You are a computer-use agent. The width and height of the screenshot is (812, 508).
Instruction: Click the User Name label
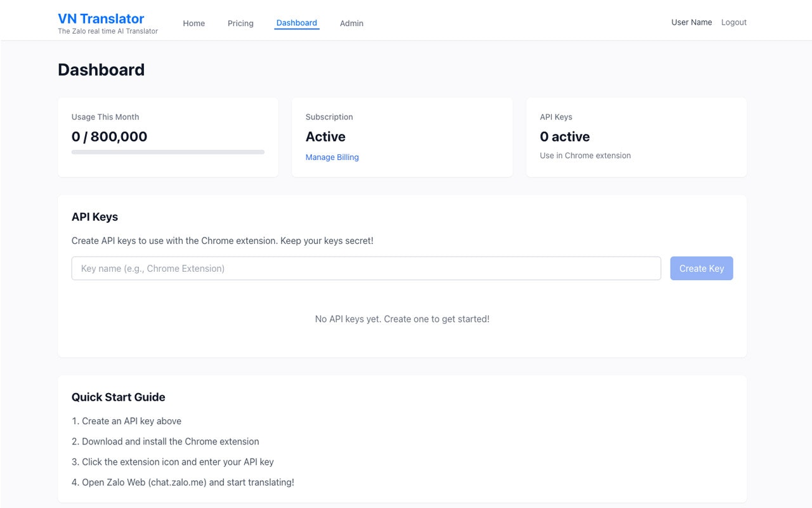[x=691, y=22]
